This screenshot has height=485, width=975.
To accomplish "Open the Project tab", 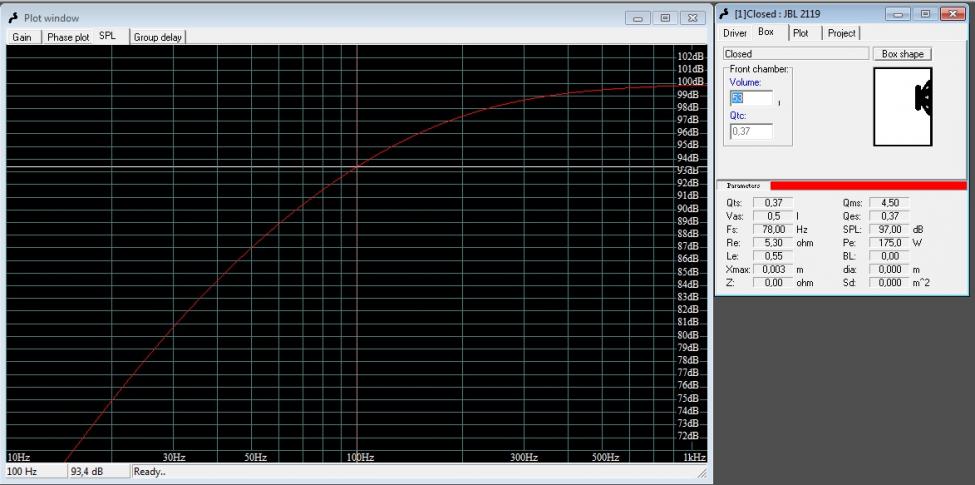I will (841, 33).
